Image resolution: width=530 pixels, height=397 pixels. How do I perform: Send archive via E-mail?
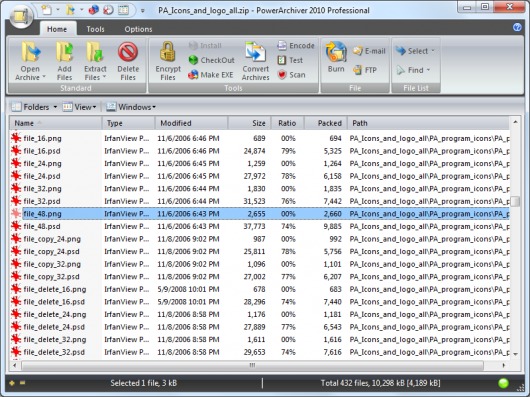(369, 51)
